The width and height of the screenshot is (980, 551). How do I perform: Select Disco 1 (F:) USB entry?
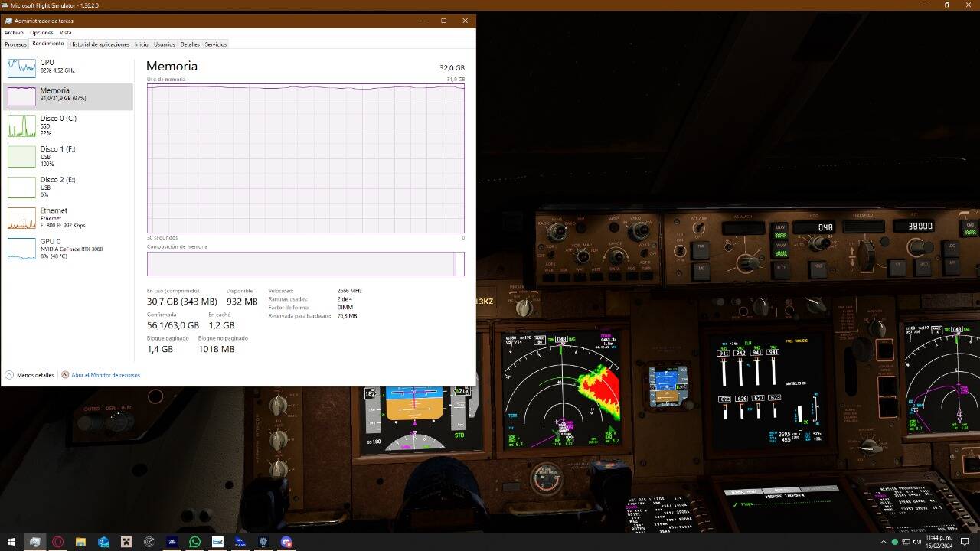click(x=67, y=156)
